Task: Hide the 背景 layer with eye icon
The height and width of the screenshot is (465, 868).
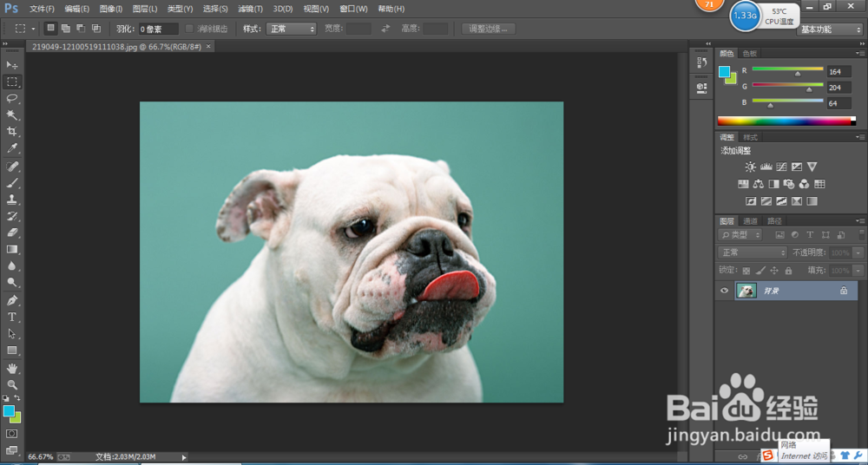Action: [725, 291]
